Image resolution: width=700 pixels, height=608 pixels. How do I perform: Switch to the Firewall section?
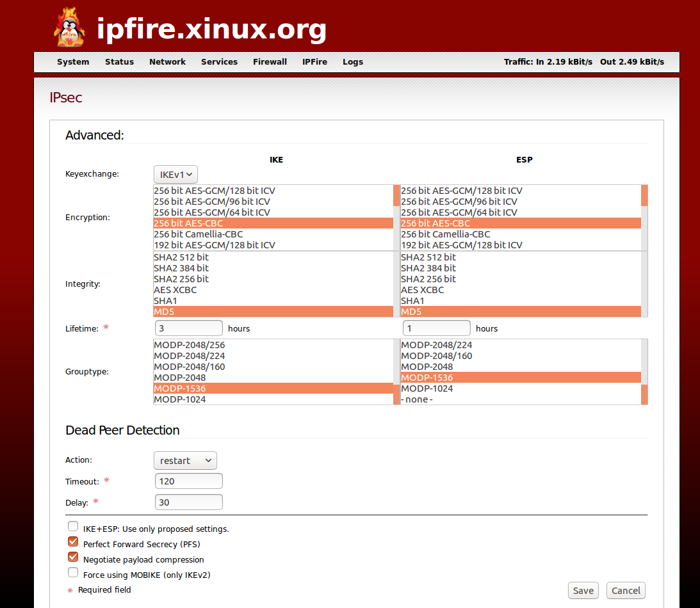tap(270, 61)
